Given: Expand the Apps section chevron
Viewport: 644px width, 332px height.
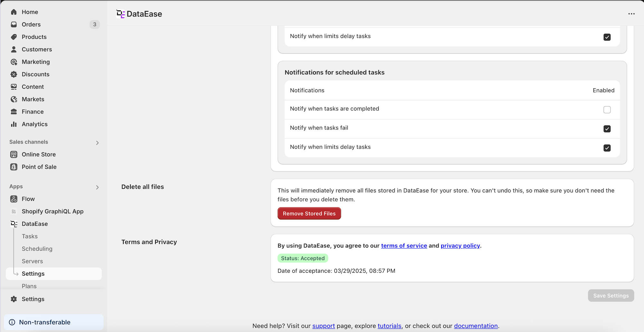Looking at the screenshot, I should click(97, 187).
